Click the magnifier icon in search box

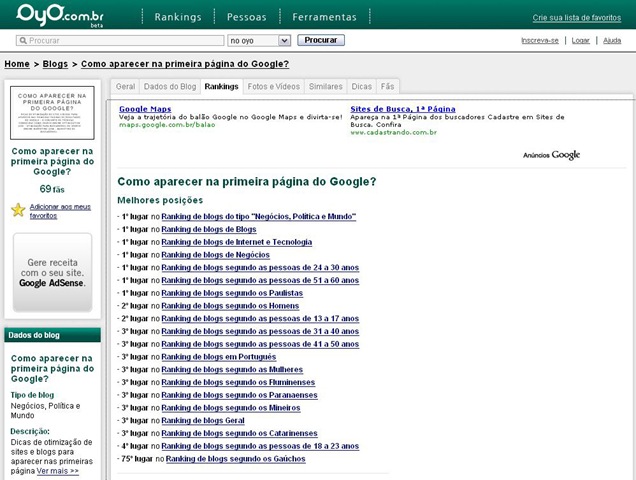23,41
